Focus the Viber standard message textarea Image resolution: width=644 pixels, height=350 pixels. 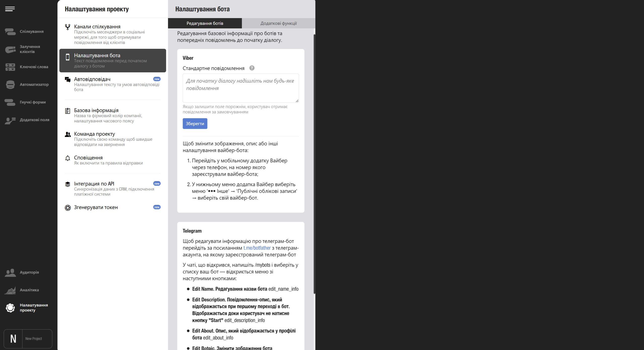(x=241, y=88)
